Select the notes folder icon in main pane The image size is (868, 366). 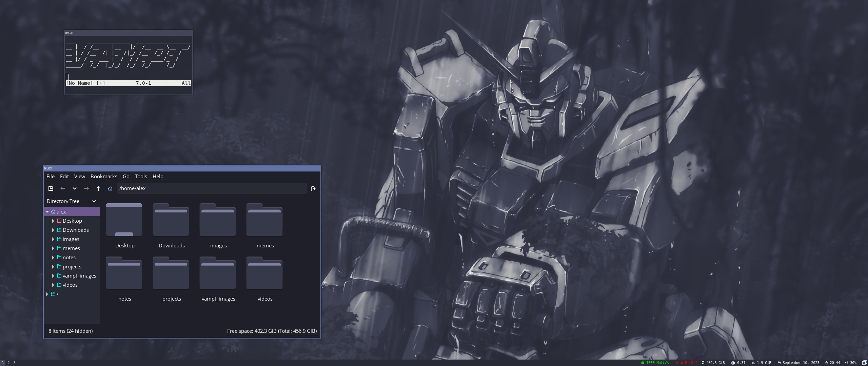[124, 273]
